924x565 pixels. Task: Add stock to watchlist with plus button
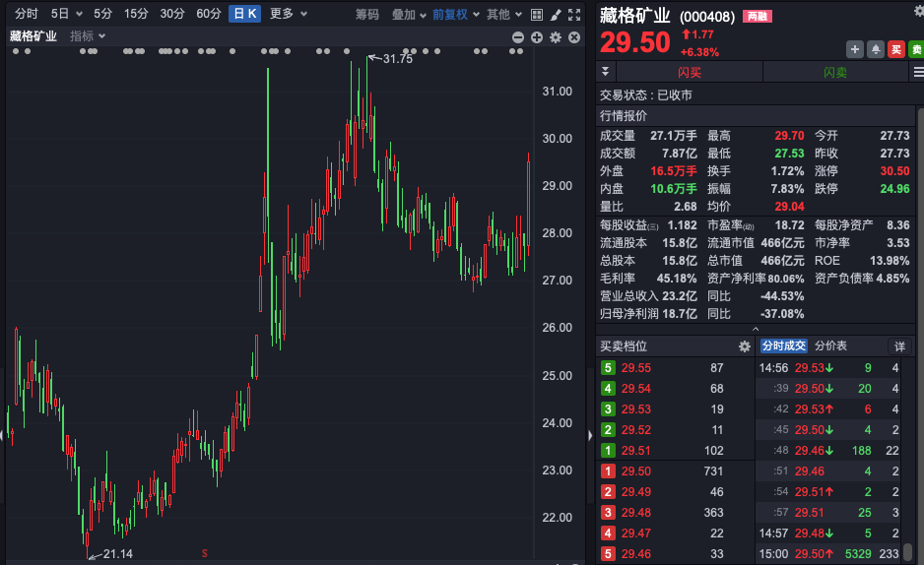click(x=854, y=49)
